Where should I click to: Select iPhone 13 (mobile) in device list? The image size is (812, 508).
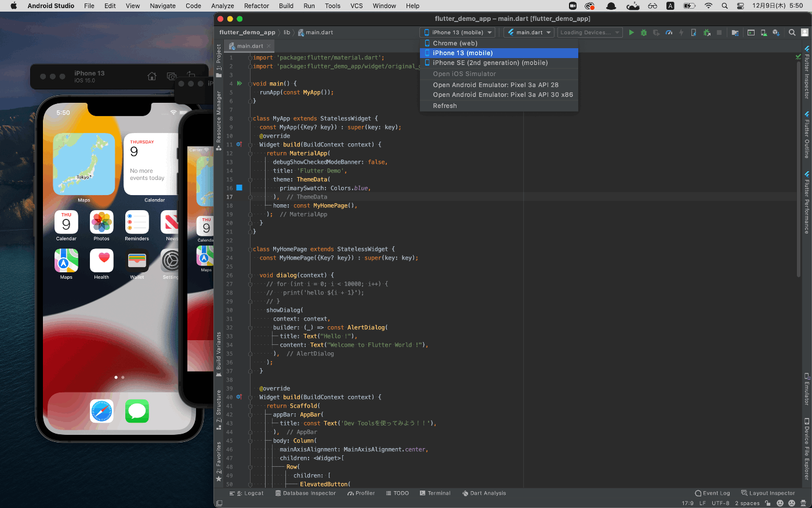[499, 53]
